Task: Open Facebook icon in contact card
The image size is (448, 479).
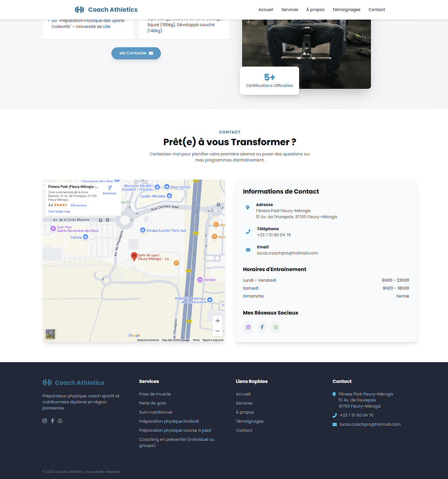Action: tap(262, 327)
